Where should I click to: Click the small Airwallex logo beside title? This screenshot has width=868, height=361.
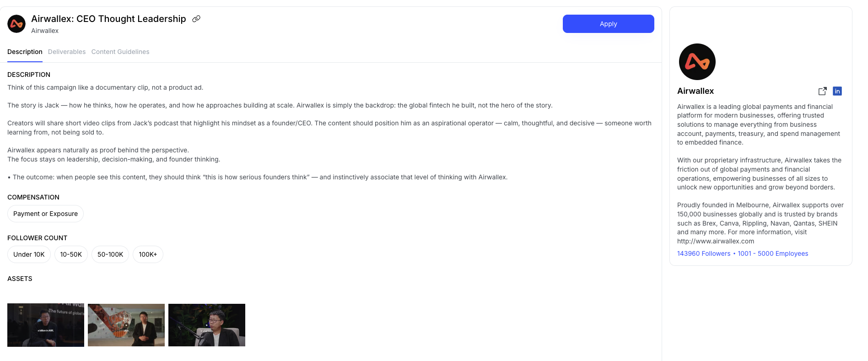[x=16, y=24]
